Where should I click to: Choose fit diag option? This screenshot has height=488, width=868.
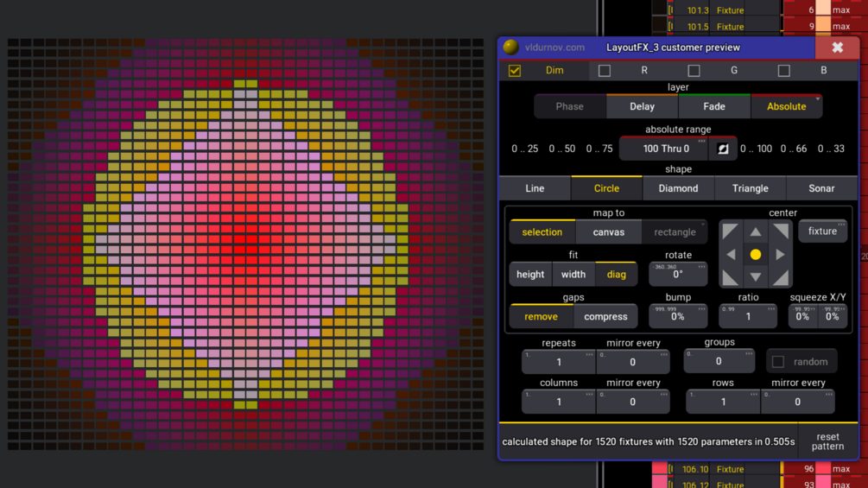[616, 274]
